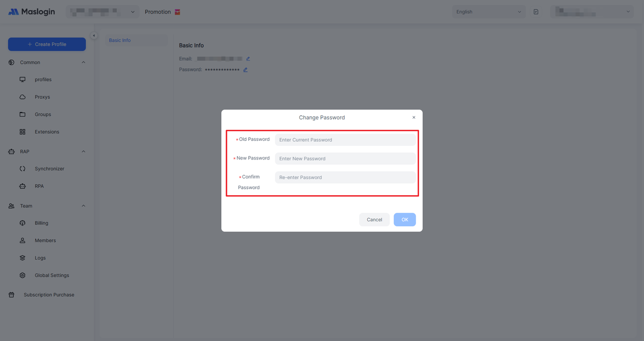The image size is (644, 341).
Task: Collapse the RAP section chevron
Action: [84, 151]
